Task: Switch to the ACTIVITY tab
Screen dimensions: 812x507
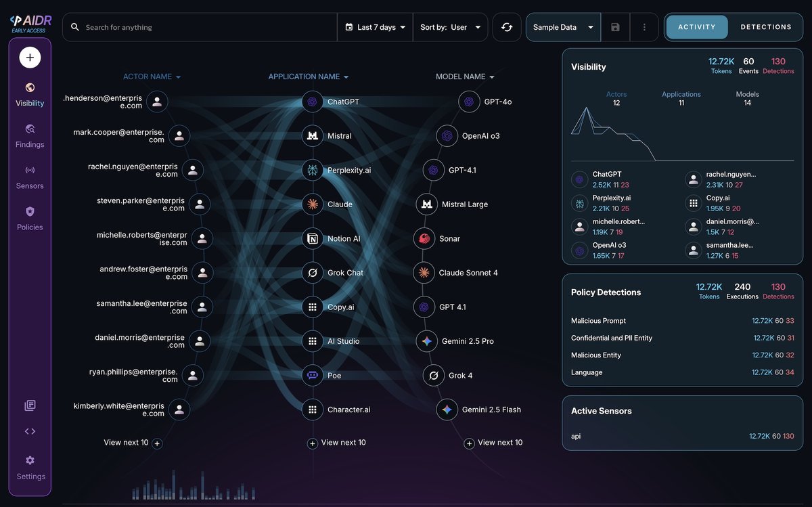Action: click(x=697, y=27)
